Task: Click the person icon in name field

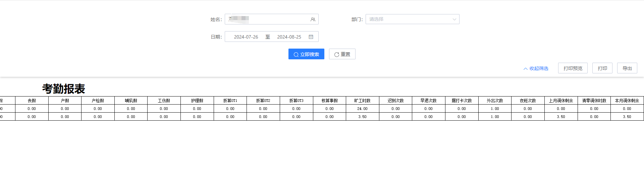Action: coord(313,19)
